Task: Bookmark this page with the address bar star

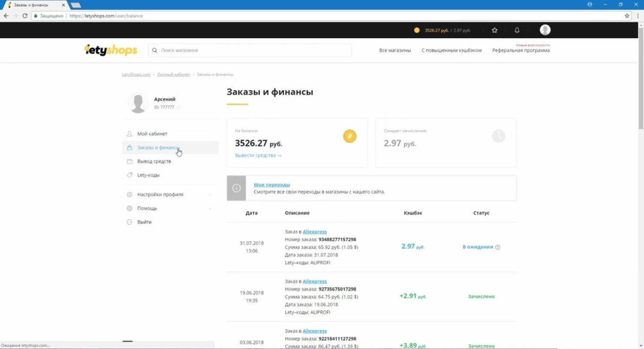Action: click(x=627, y=16)
